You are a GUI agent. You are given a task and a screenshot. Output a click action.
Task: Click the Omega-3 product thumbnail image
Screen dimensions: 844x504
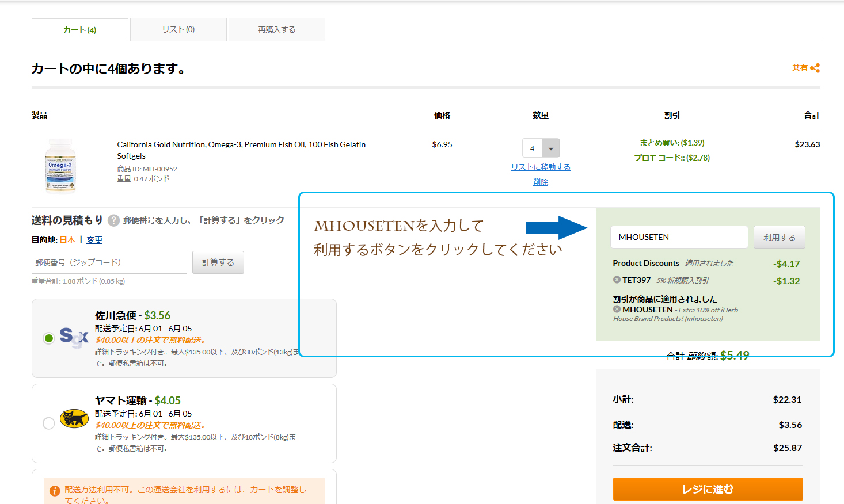click(x=60, y=166)
